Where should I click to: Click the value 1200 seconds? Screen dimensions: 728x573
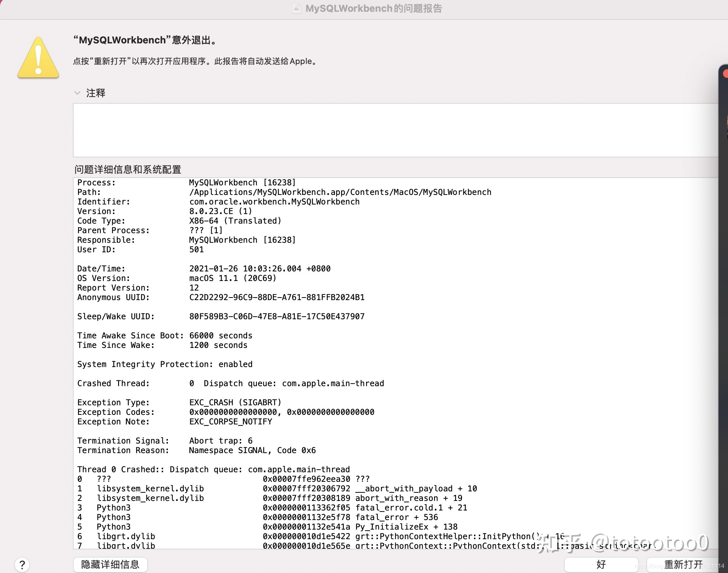(218, 345)
